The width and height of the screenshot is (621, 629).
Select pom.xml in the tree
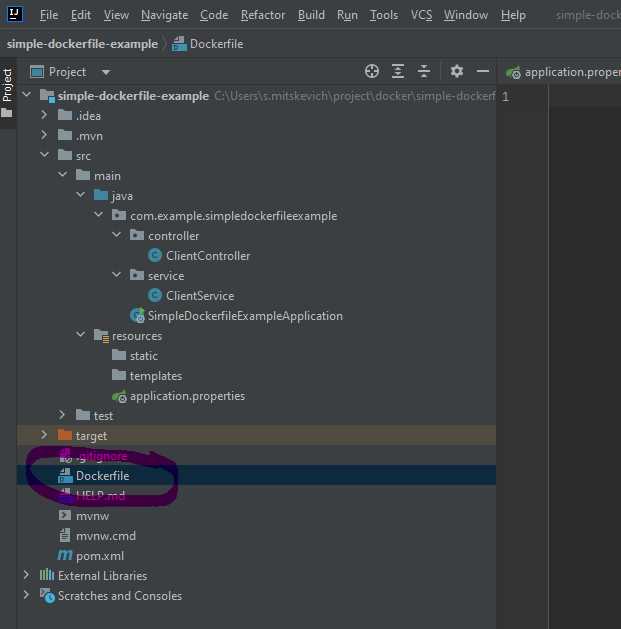pyautogui.click(x=99, y=556)
